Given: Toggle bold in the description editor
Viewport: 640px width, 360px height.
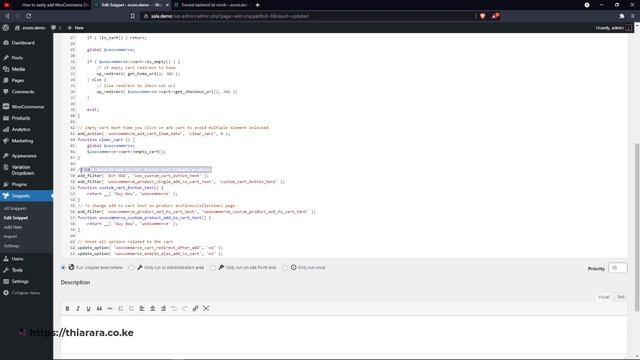Looking at the screenshot, I should tap(67, 309).
